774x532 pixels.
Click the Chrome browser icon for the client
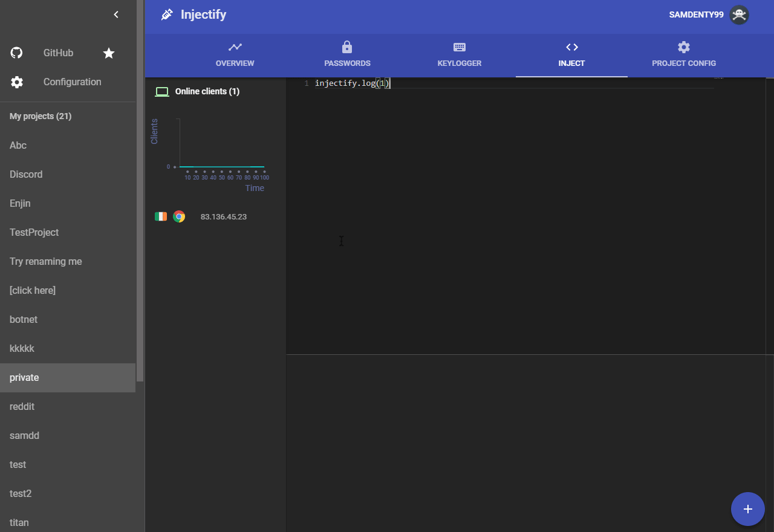click(x=179, y=216)
